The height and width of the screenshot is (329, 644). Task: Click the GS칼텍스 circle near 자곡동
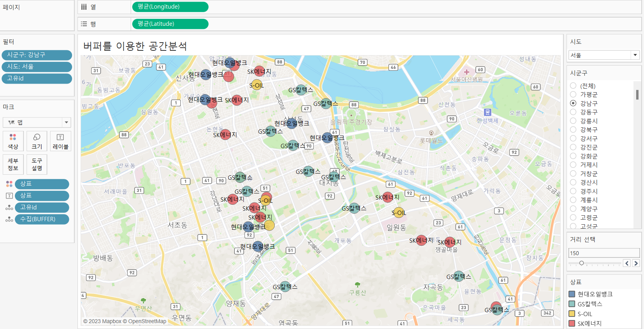tap(459, 276)
